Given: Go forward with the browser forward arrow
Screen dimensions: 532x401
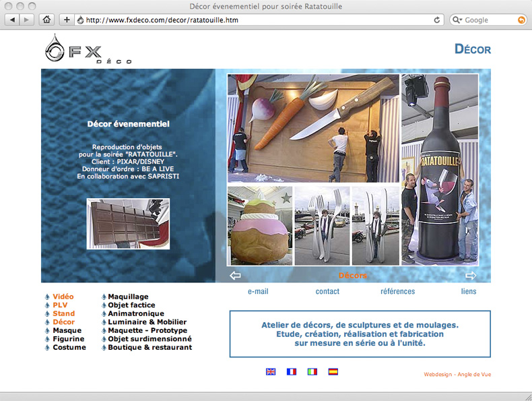Looking at the screenshot, I should point(26,20).
